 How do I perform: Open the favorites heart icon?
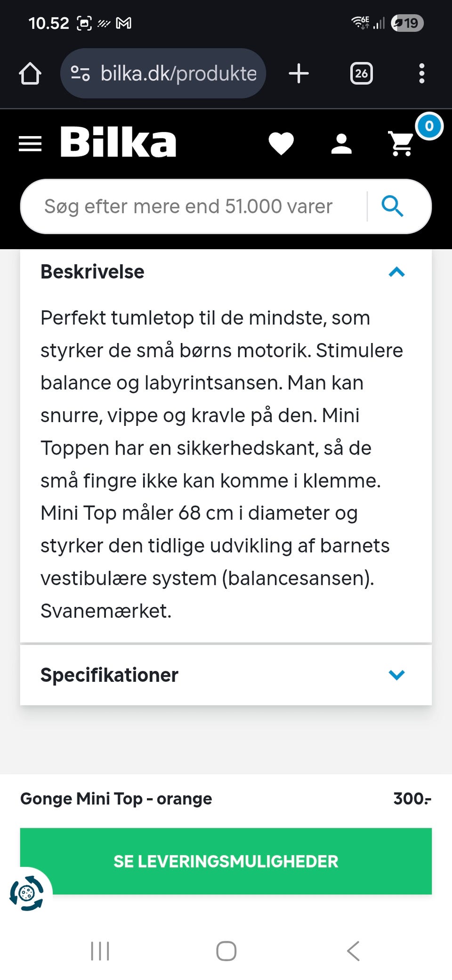(x=281, y=144)
